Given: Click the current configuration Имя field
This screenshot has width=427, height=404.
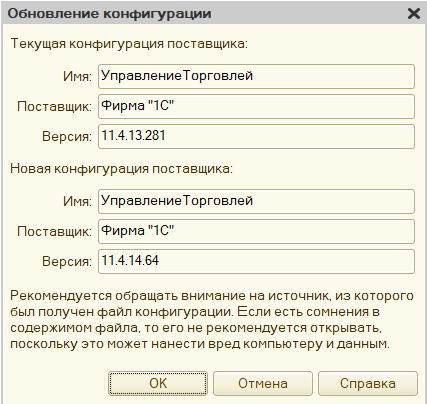Looking at the screenshot, I should coord(256,76).
